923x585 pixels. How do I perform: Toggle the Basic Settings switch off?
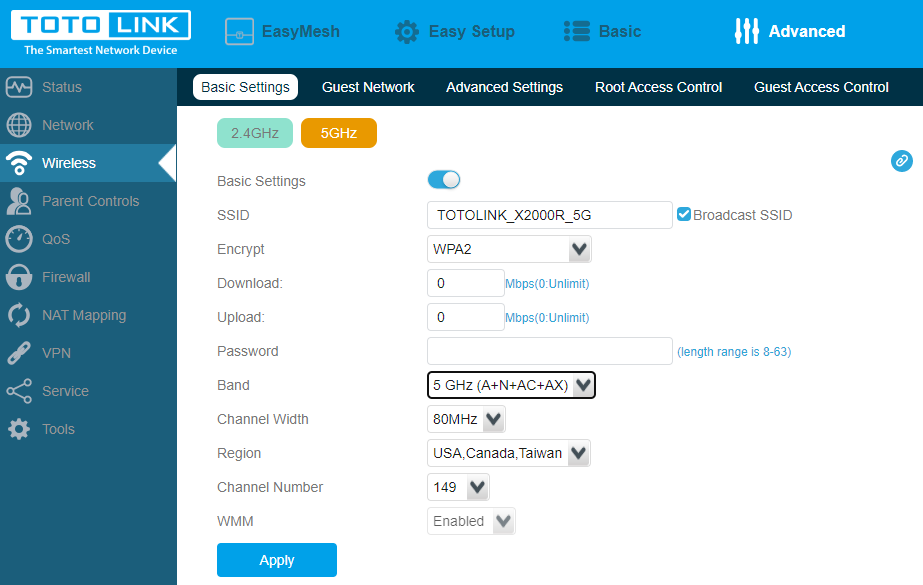pyautogui.click(x=444, y=180)
